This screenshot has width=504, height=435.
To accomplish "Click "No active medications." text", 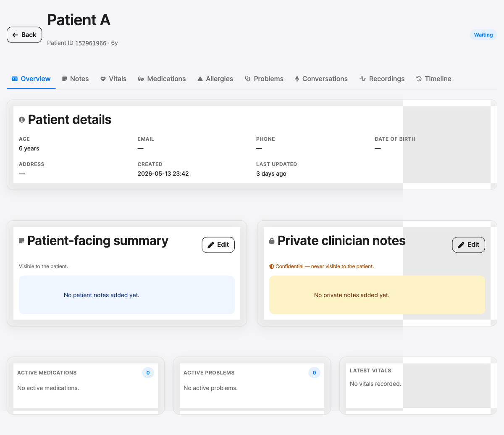I will [x=48, y=388].
